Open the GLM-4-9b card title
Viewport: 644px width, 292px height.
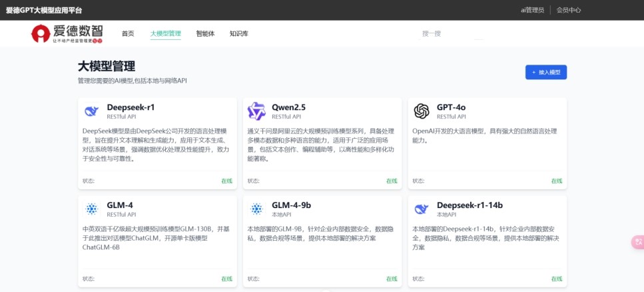292,205
